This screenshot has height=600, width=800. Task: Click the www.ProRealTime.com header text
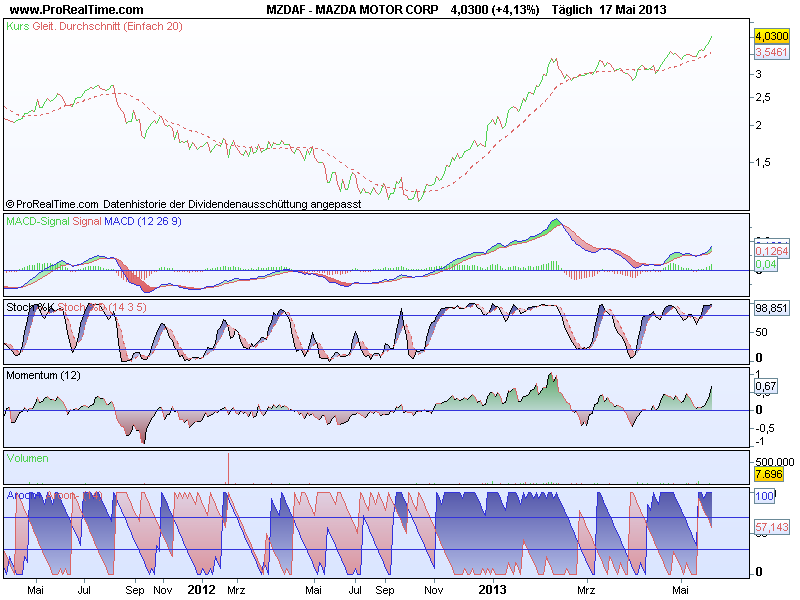[x=77, y=10]
